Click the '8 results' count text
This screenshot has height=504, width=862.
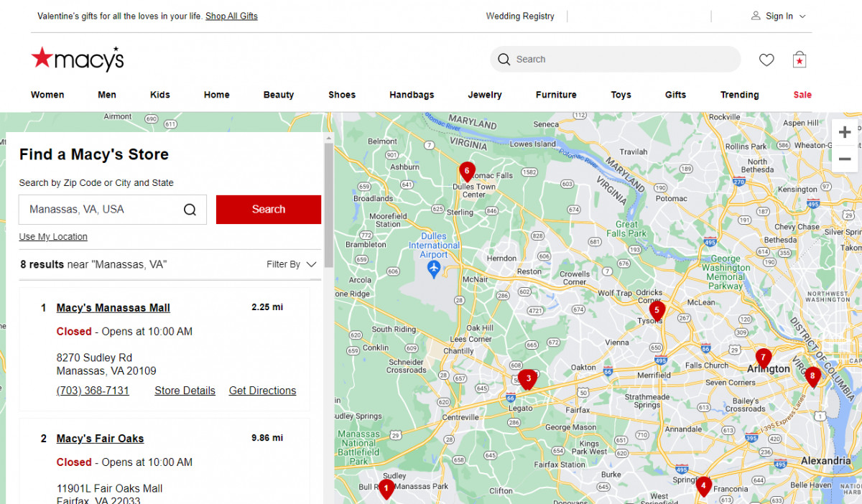tap(42, 264)
